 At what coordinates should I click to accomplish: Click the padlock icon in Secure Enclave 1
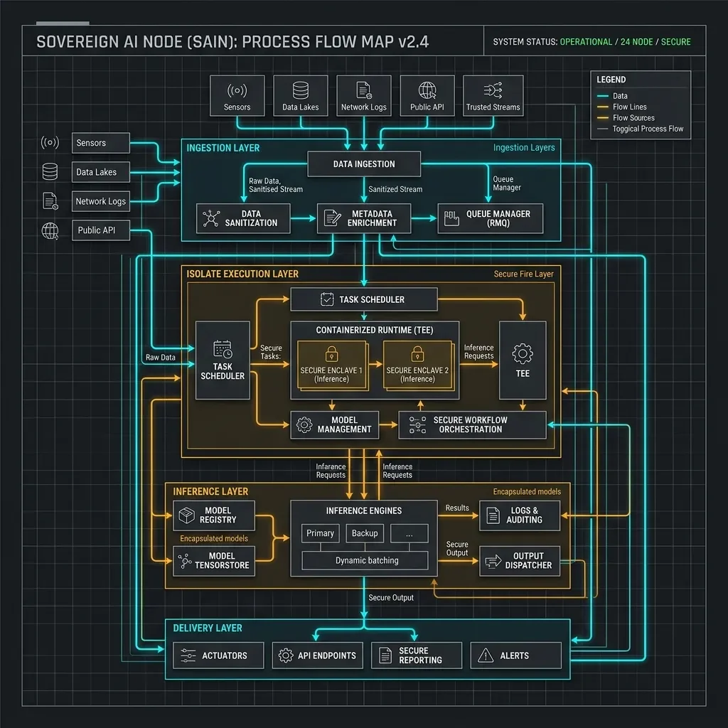pos(331,354)
